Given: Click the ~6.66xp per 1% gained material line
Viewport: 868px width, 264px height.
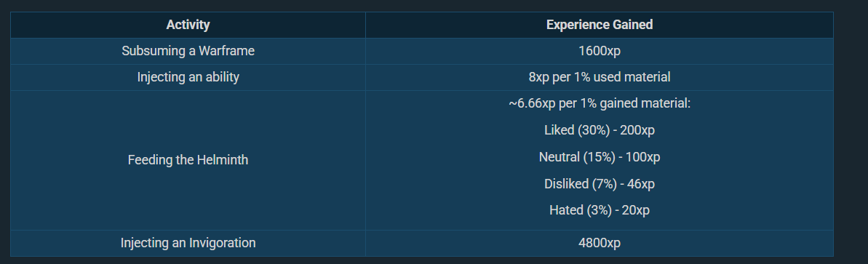Looking at the screenshot, I should pyautogui.click(x=599, y=103).
